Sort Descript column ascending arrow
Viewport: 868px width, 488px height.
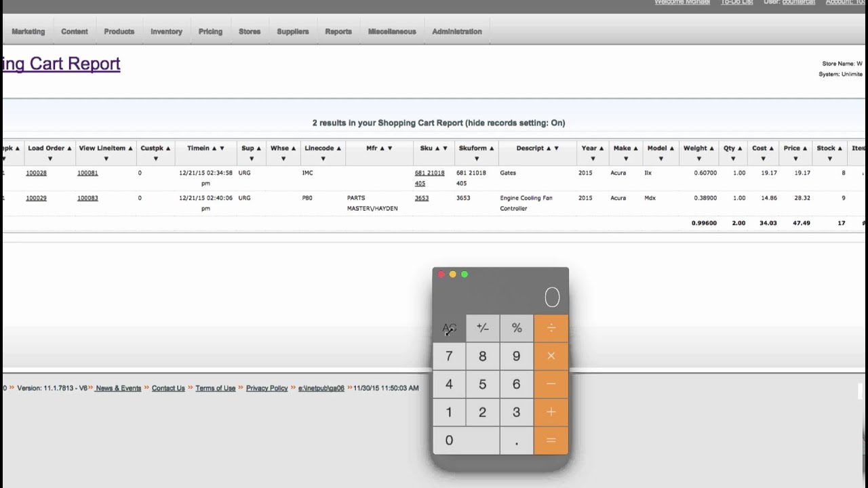(x=549, y=148)
